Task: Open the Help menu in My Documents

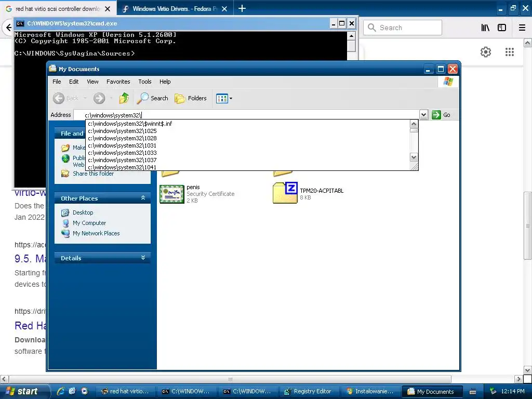Action: point(165,82)
